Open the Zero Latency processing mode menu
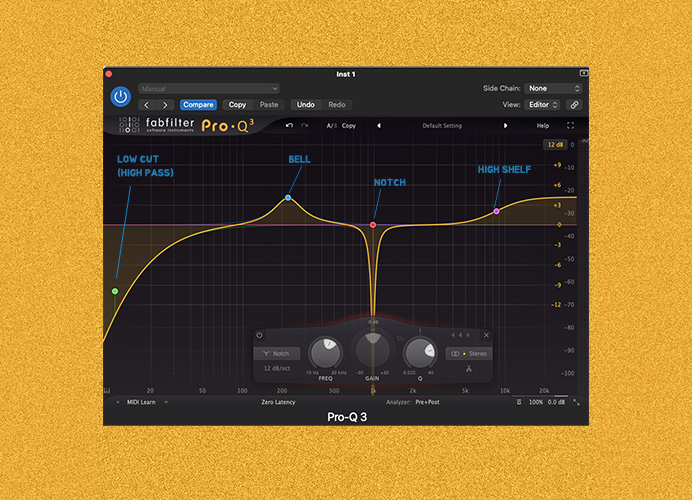 point(278,402)
